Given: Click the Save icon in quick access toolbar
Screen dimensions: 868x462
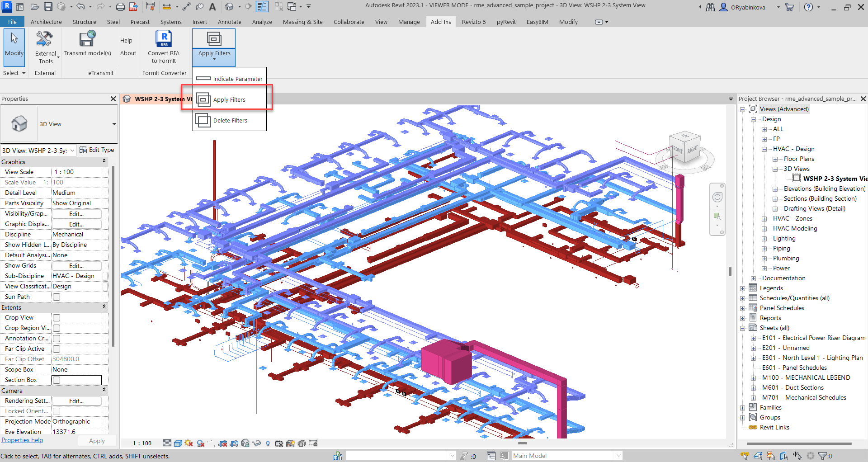Looking at the screenshot, I should (x=48, y=7).
